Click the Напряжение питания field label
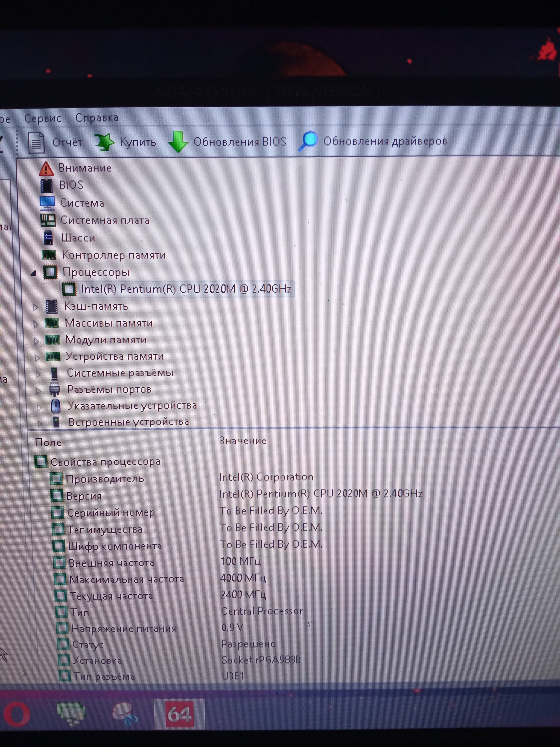Viewport: 560px width, 747px height. click(124, 629)
